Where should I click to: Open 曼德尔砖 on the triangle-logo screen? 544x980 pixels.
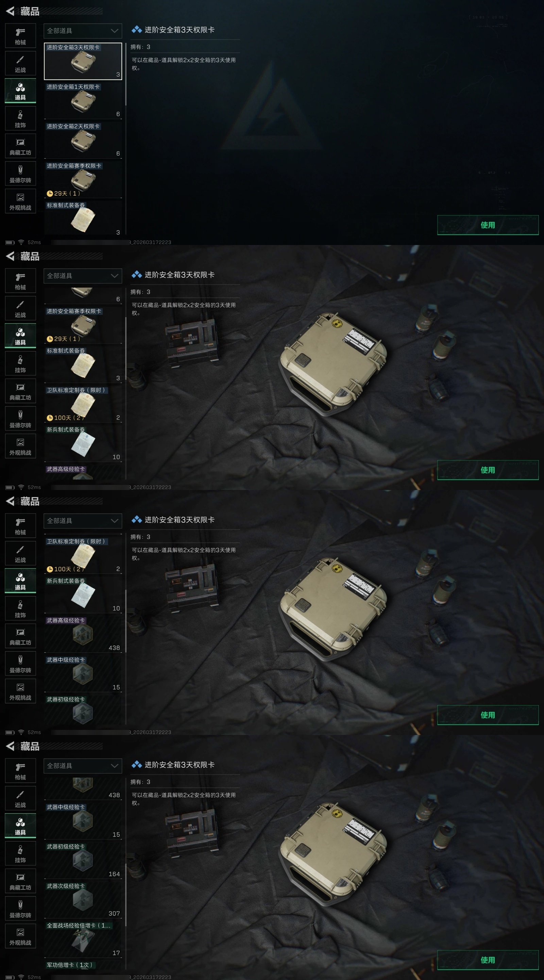pos(20,174)
